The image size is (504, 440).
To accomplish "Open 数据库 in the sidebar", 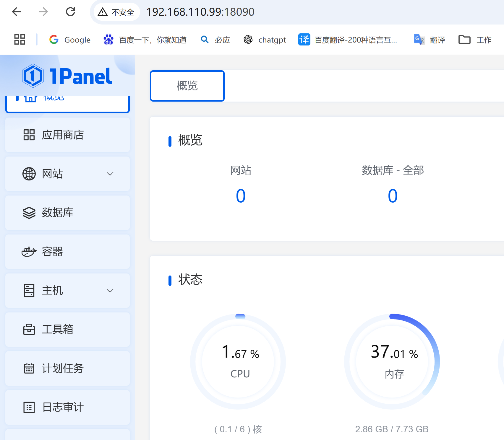I will 67,213.
